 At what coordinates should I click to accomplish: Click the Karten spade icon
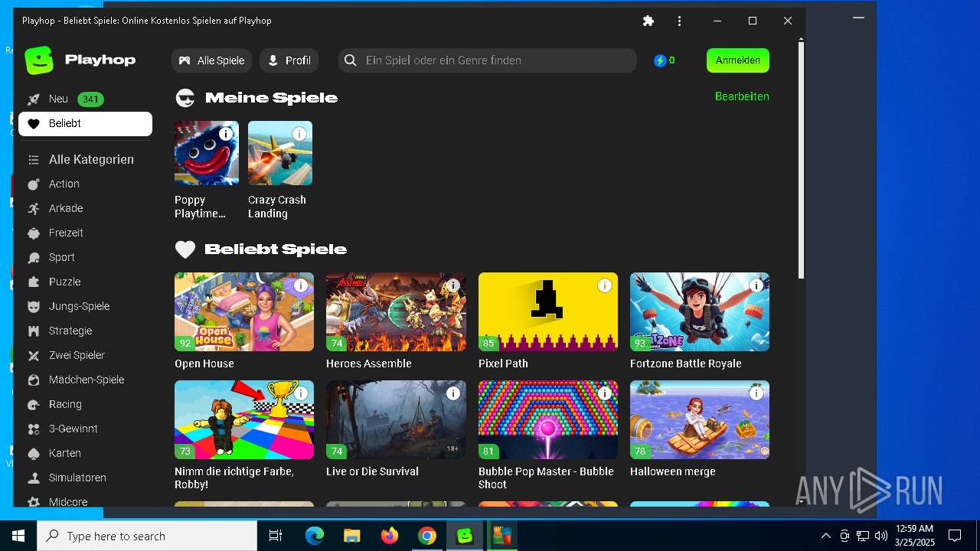[x=34, y=453]
